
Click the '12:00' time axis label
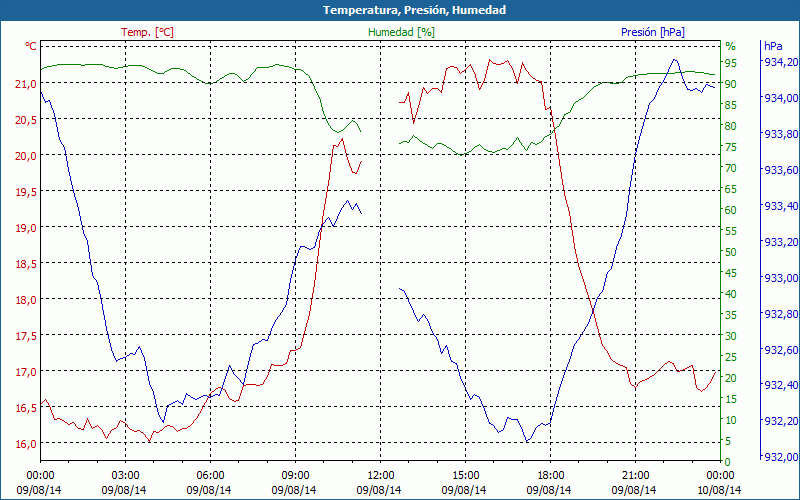click(x=380, y=475)
